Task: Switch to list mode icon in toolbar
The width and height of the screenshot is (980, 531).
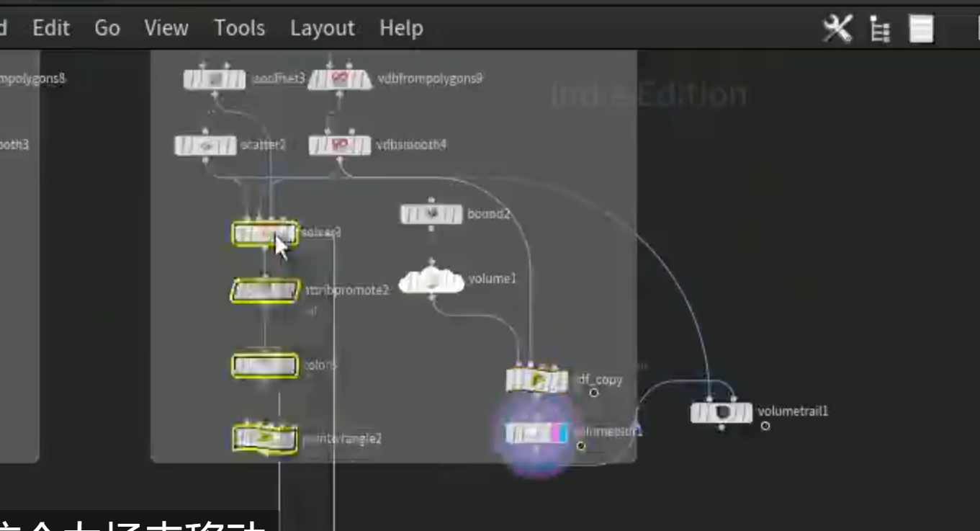Action: point(921,30)
